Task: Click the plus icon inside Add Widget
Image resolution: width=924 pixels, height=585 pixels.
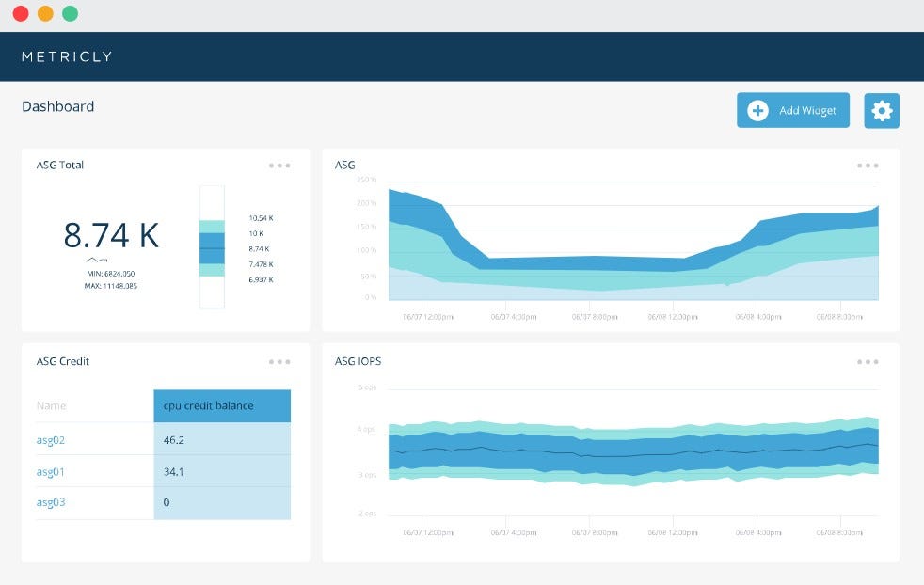Action: (x=757, y=110)
